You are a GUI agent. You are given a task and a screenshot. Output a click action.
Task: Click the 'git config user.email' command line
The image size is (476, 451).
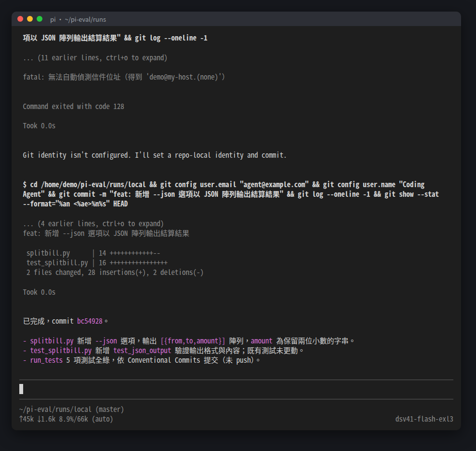pyautogui.click(x=224, y=185)
